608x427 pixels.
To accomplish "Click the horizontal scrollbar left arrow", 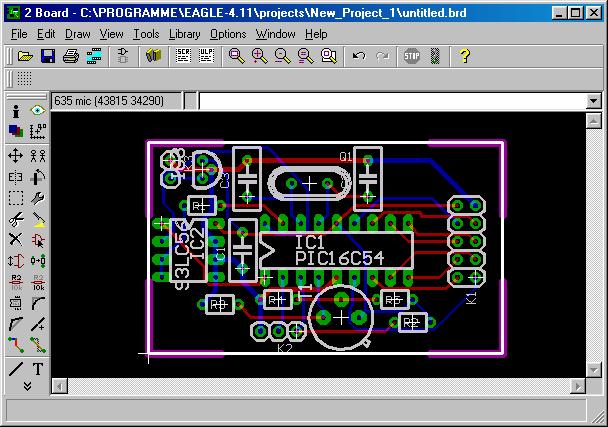I will click(59, 386).
